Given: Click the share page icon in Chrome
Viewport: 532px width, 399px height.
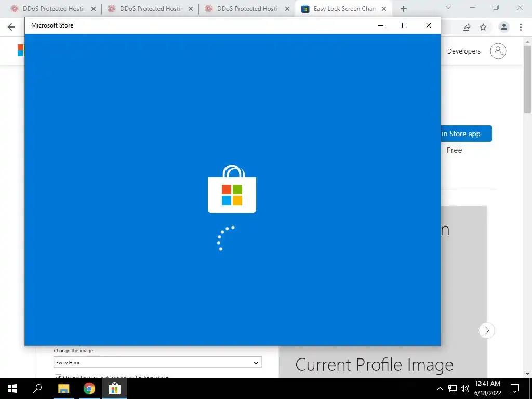Looking at the screenshot, I should pos(467,28).
